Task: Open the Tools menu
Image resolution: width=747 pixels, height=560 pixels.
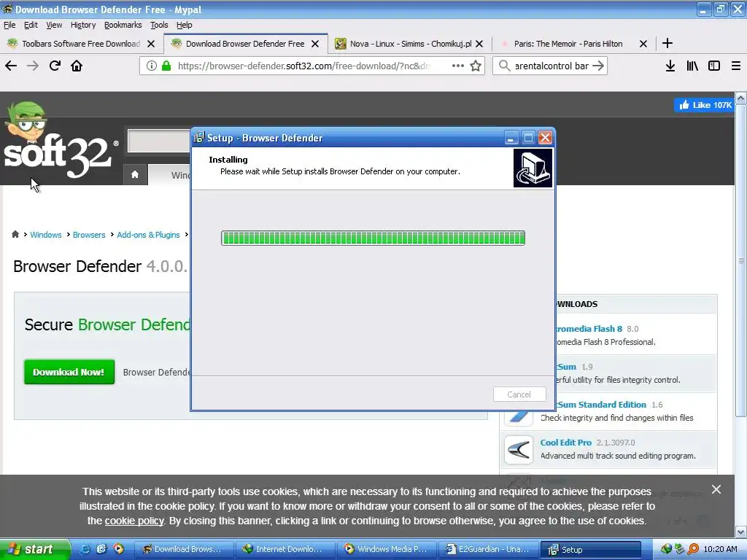Action: pyautogui.click(x=159, y=25)
